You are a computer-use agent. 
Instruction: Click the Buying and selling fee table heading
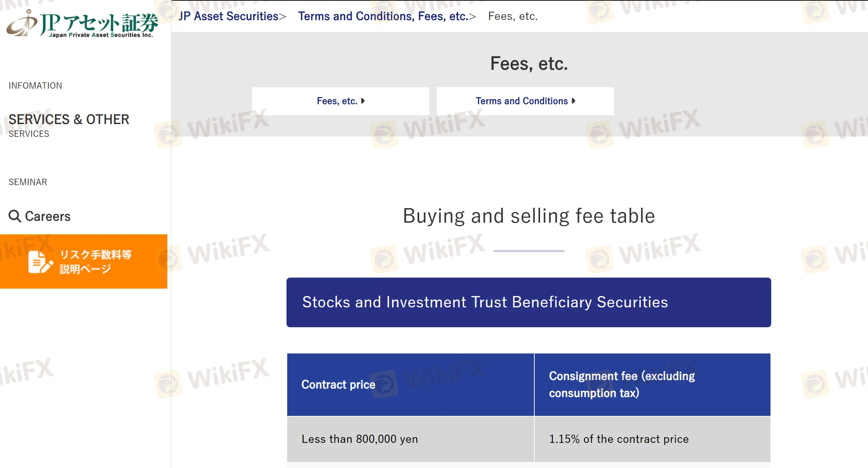(529, 216)
